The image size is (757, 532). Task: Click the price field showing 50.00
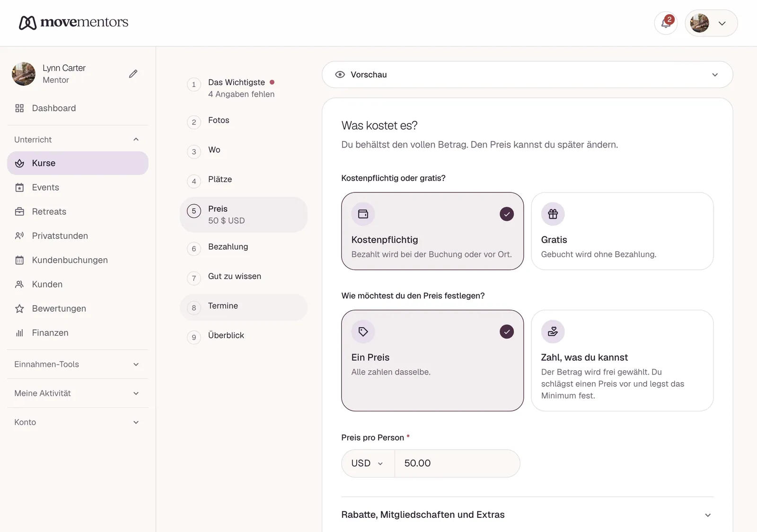click(x=457, y=463)
